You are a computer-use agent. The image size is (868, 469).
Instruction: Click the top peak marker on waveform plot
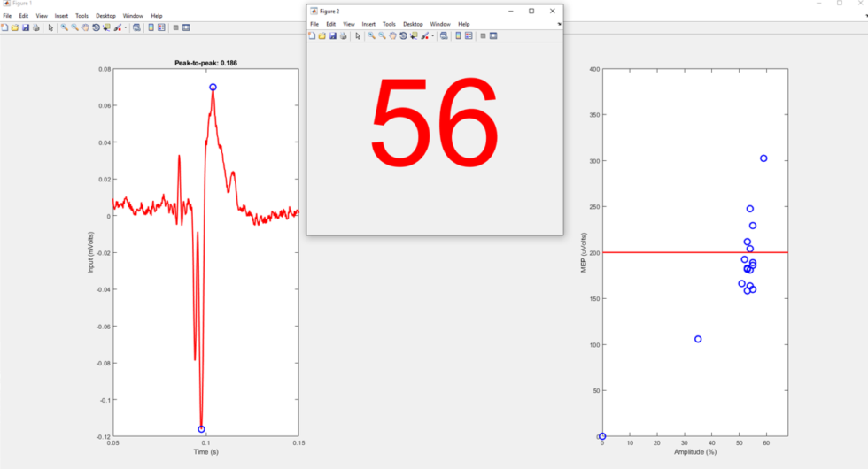pos(213,87)
